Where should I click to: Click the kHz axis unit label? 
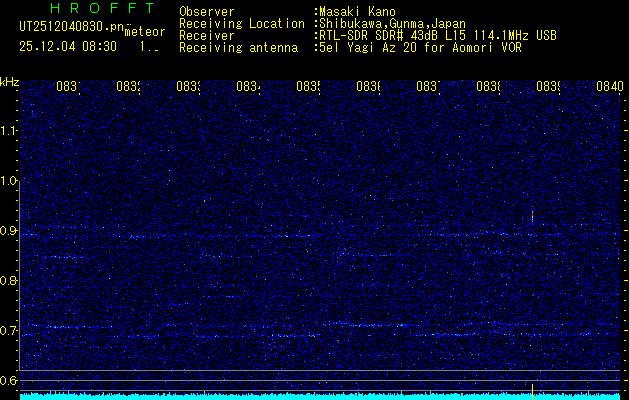[x=9, y=81]
